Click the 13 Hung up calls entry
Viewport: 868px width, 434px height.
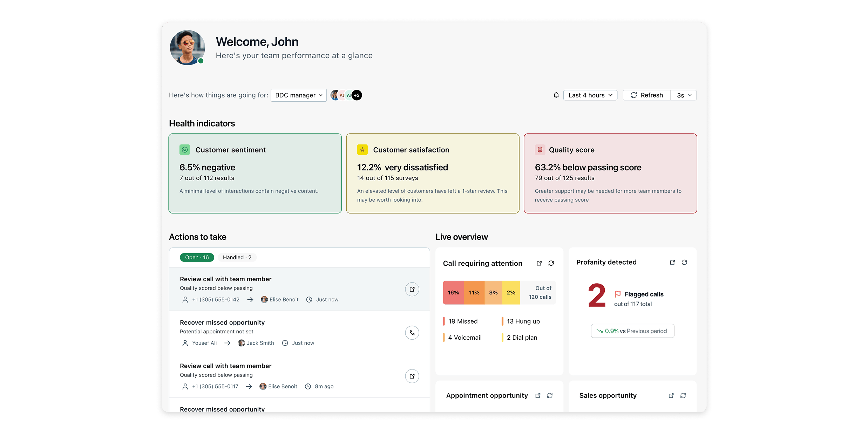pyautogui.click(x=523, y=321)
